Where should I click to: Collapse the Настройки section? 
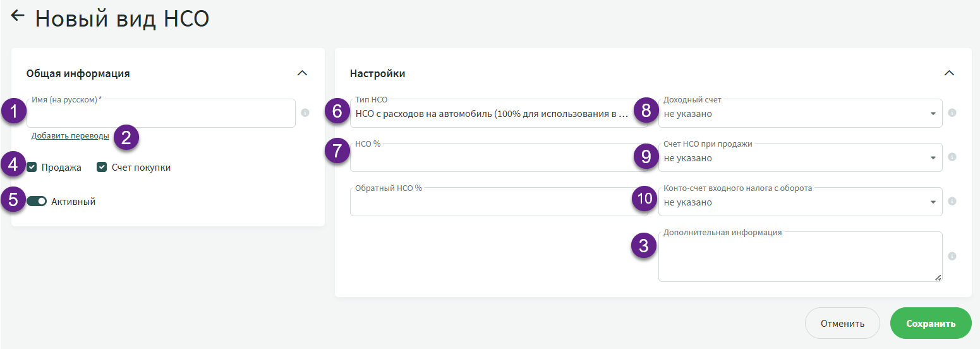click(948, 73)
